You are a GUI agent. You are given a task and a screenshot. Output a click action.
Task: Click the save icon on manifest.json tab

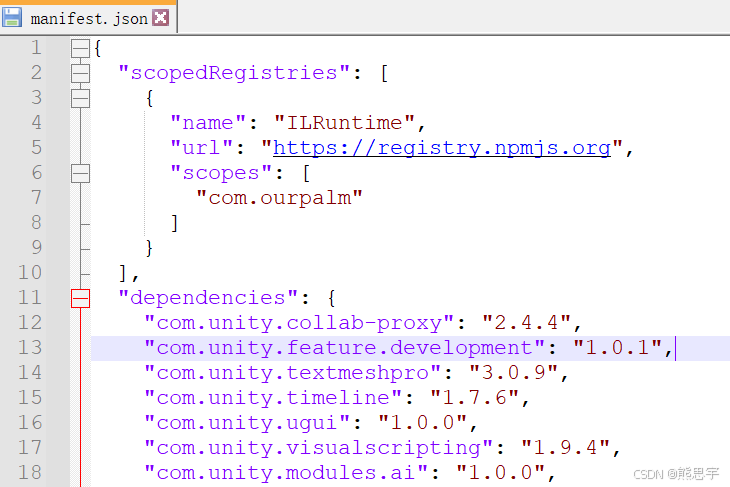tap(12, 17)
